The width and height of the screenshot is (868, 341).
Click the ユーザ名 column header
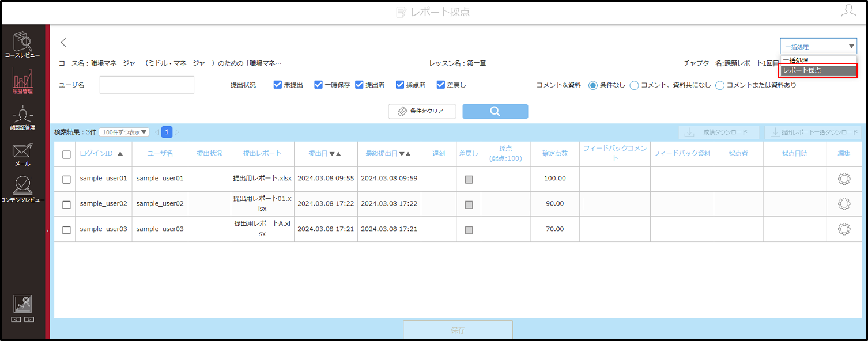pyautogui.click(x=160, y=154)
